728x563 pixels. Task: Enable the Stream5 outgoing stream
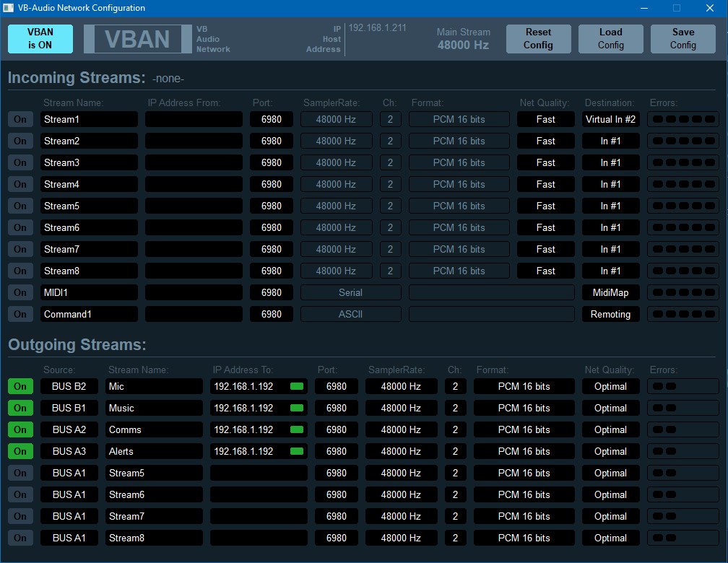19,473
